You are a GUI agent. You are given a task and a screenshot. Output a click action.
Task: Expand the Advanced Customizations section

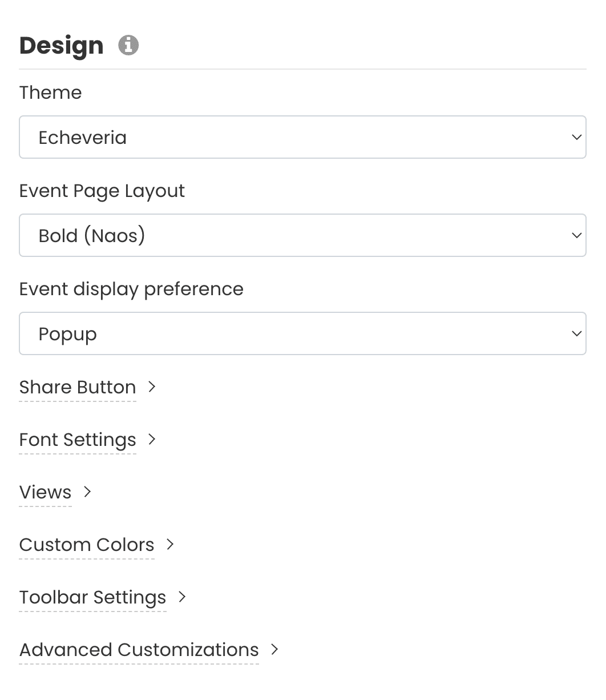click(x=139, y=650)
